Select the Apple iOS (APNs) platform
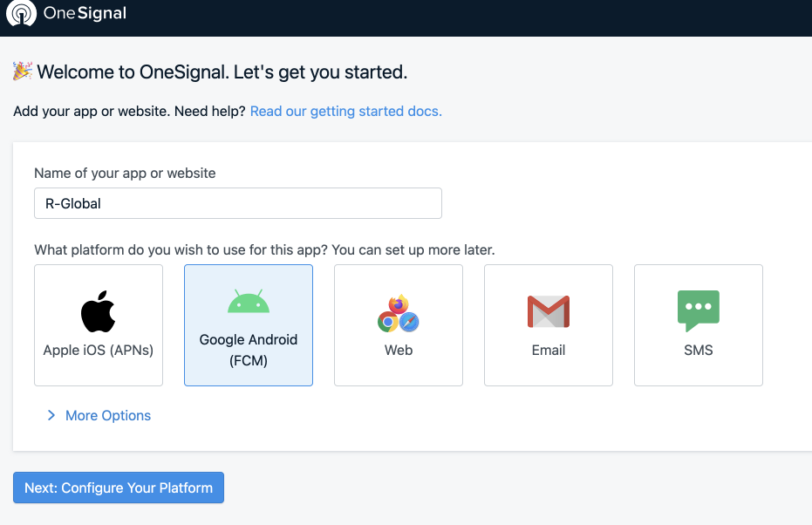 [x=99, y=325]
